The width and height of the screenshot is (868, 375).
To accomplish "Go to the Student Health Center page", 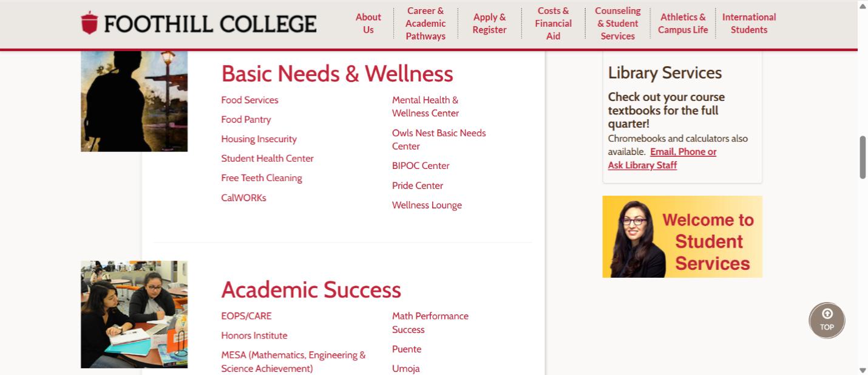I will (267, 159).
